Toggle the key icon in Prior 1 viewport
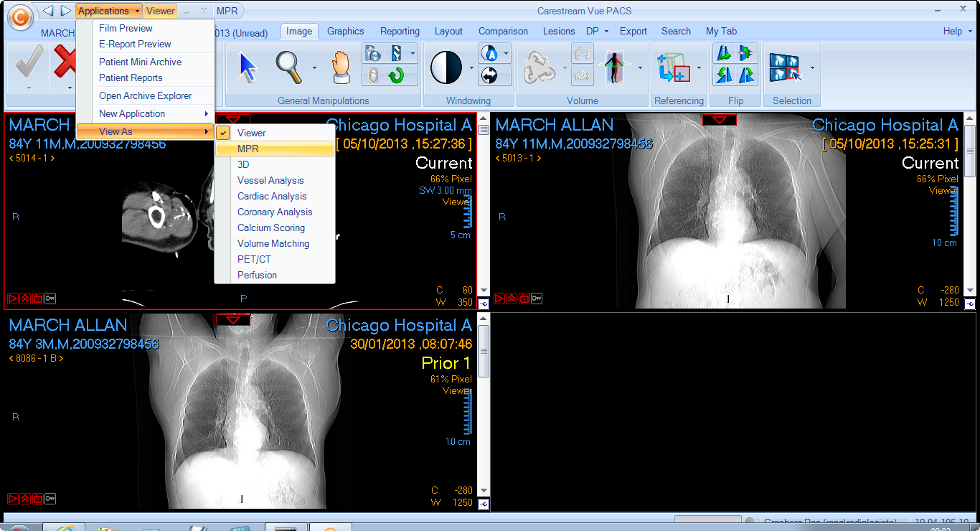 pos(50,499)
